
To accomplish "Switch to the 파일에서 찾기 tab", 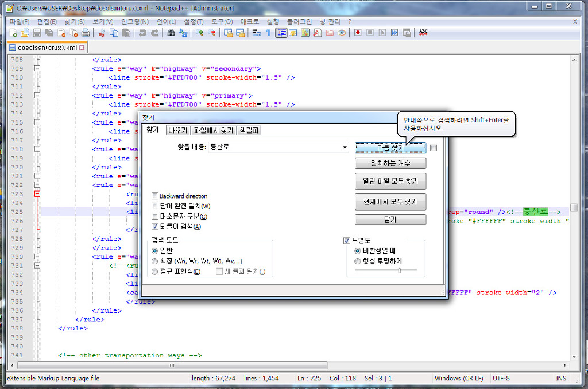I will (x=213, y=130).
